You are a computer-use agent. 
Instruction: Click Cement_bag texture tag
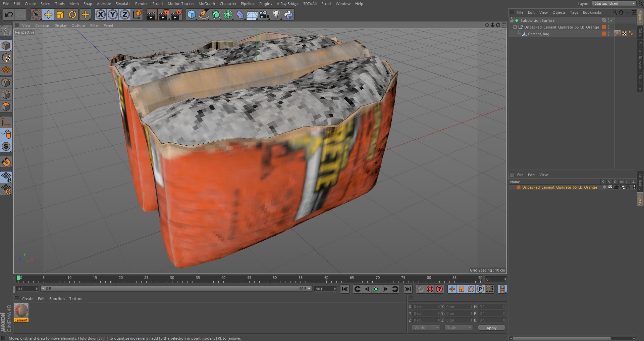[618, 34]
